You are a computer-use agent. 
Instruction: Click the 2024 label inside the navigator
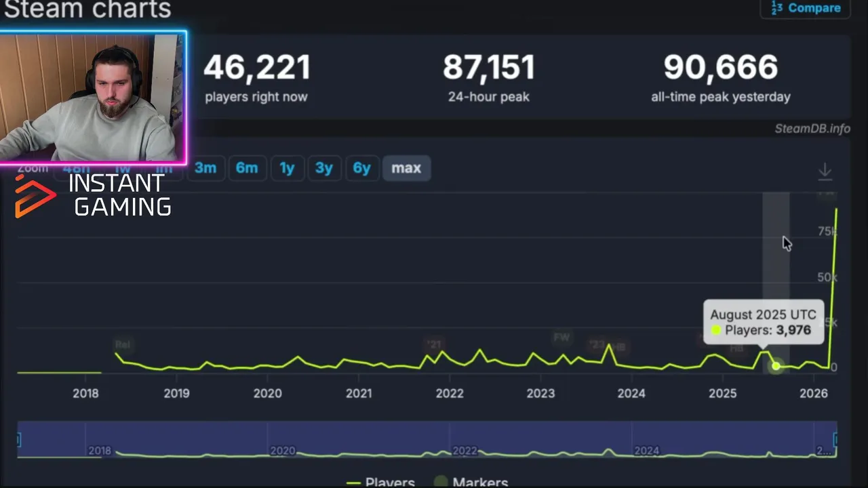[x=646, y=451]
